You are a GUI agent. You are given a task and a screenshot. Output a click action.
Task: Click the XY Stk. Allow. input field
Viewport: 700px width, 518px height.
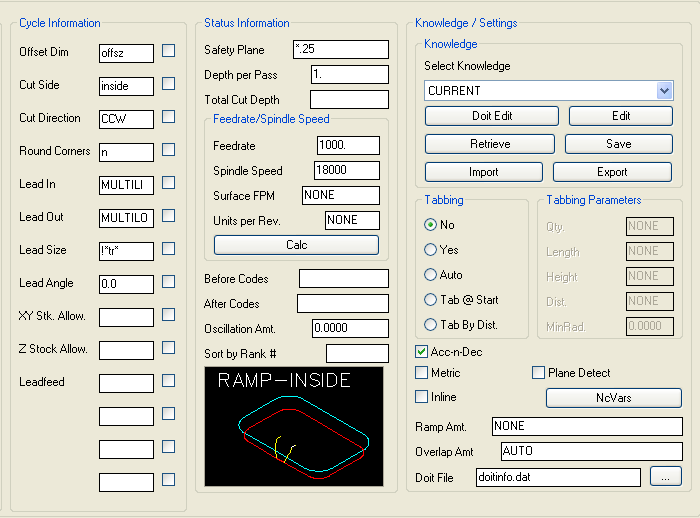(126, 317)
